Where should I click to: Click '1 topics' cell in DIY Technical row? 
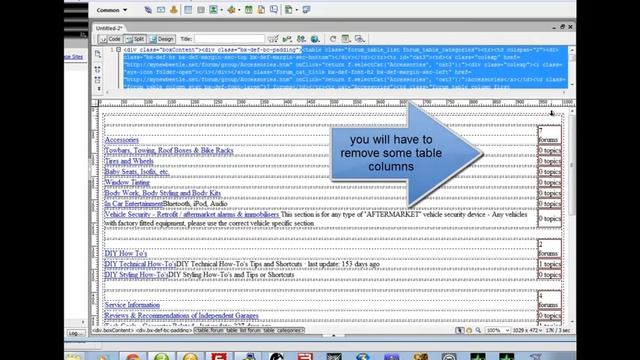[x=549, y=264]
